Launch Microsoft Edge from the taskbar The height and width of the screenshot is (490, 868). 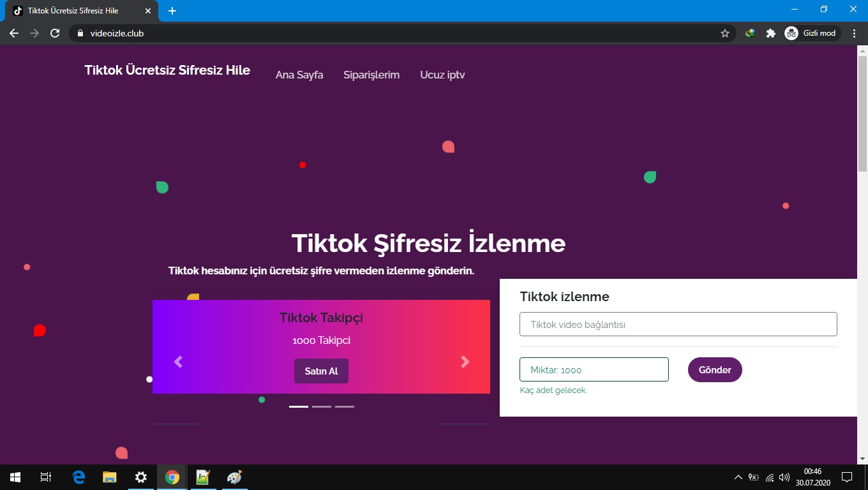click(79, 477)
